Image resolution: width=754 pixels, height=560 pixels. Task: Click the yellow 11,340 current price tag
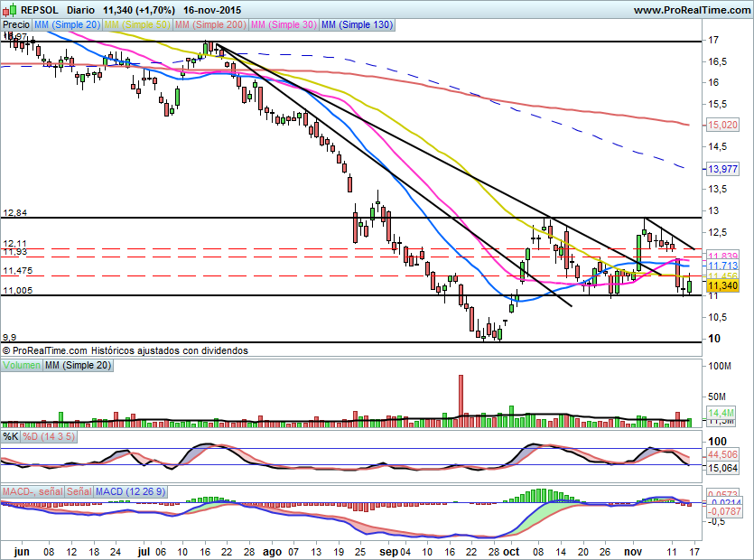(x=724, y=285)
